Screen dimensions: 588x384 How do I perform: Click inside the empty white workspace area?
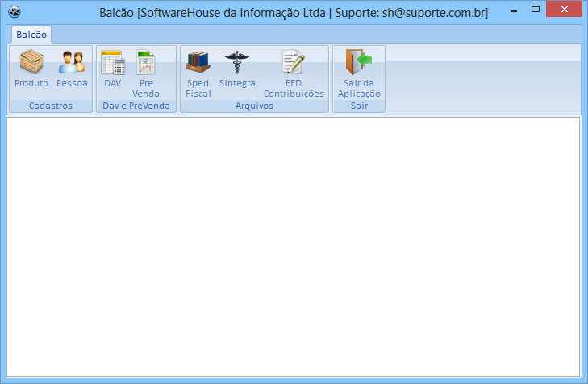pos(294,247)
